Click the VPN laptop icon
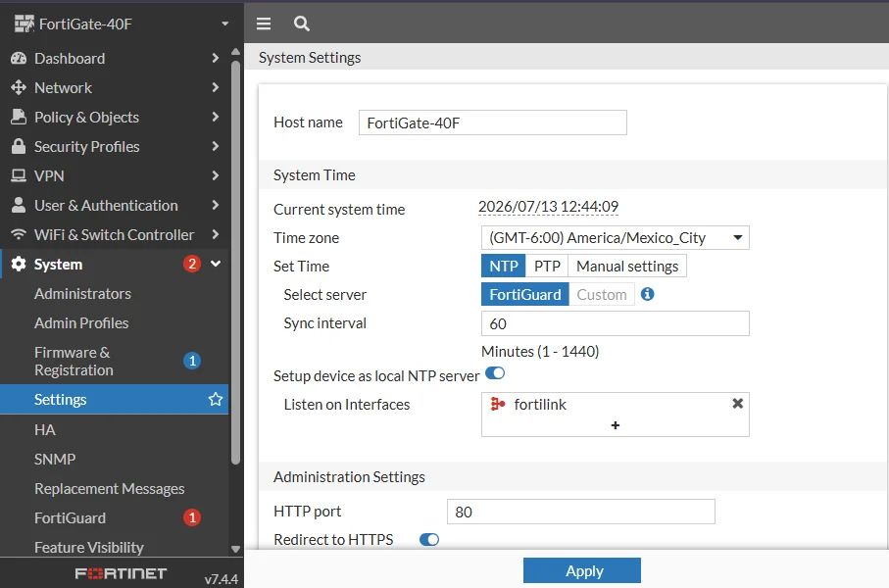The height and width of the screenshot is (588, 889). click(19, 175)
